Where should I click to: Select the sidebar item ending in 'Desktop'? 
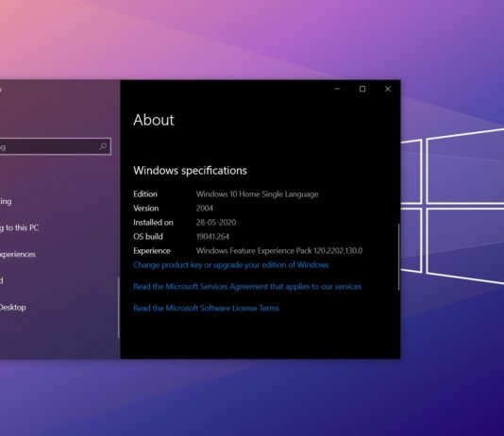click(x=13, y=308)
